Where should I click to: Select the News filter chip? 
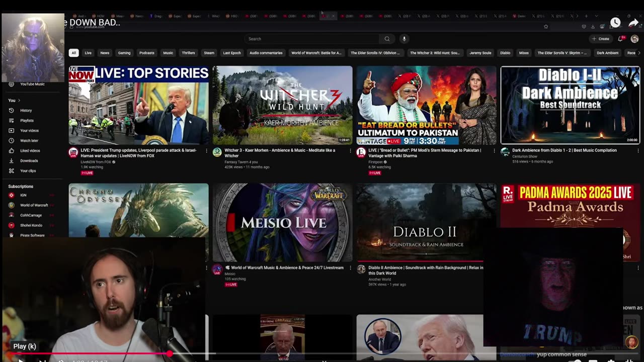point(105,53)
